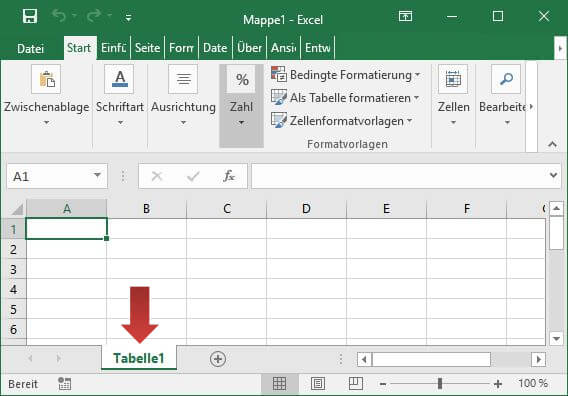Click the Enter checkmark icon in formula bar
Screen dimensions: 568x396
click(x=193, y=176)
